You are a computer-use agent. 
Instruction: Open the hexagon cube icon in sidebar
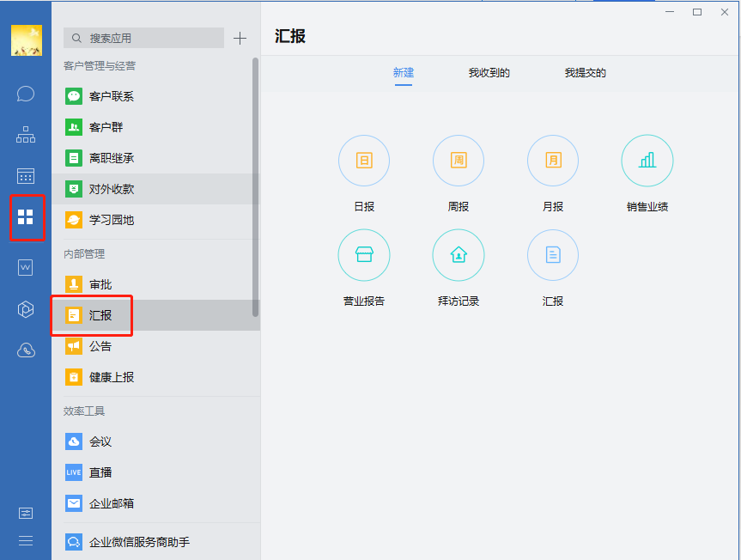pyautogui.click(x=26, y=309)
